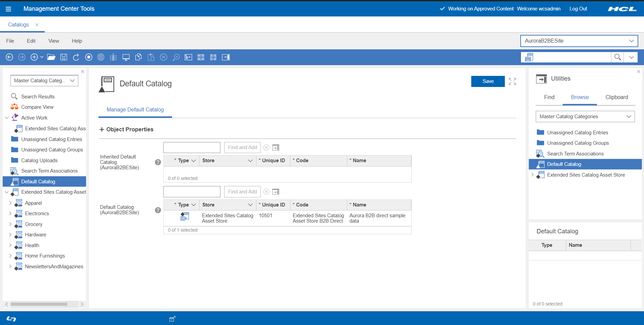Click the search type icon in the search box

529,57
